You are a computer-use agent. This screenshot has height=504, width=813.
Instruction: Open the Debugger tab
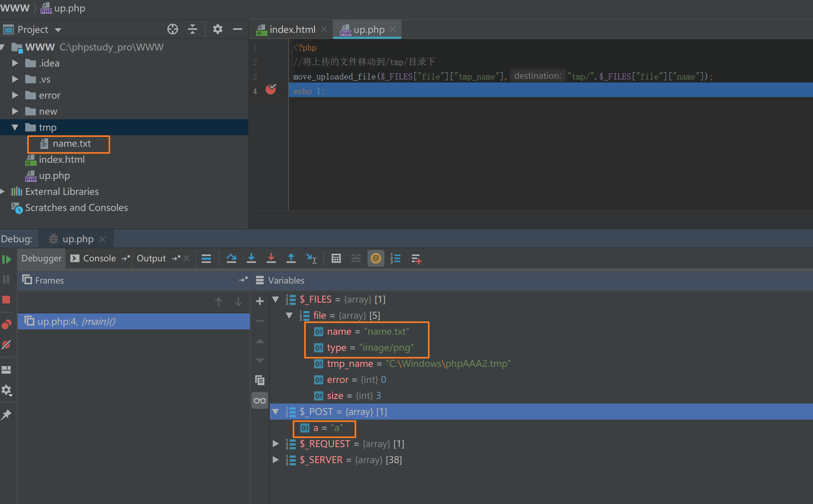pos(41,259)
